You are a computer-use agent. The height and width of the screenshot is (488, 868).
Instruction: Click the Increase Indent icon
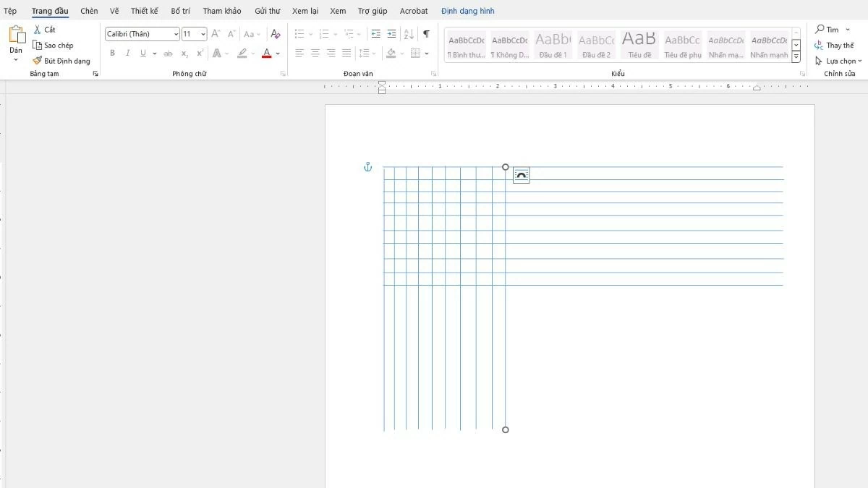391,33
